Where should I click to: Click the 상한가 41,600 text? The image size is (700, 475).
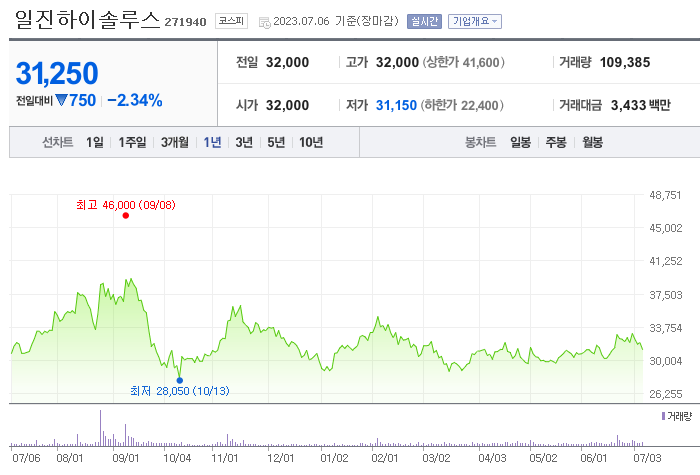463,62
